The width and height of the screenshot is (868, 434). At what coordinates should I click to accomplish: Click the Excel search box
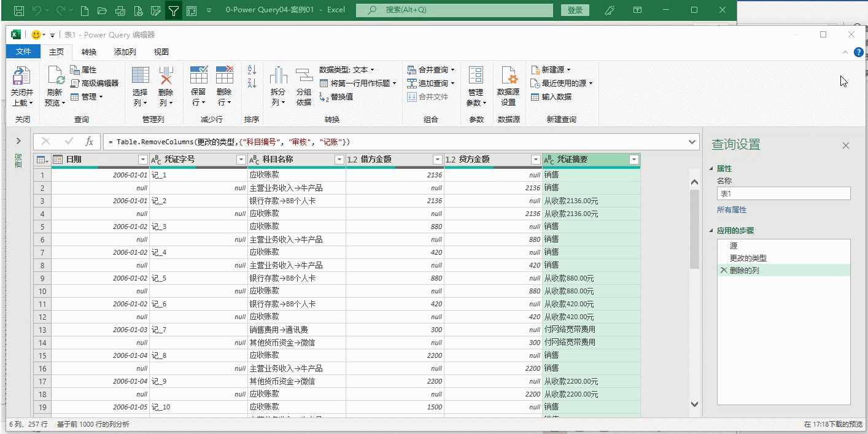click(x=454, y=10)
